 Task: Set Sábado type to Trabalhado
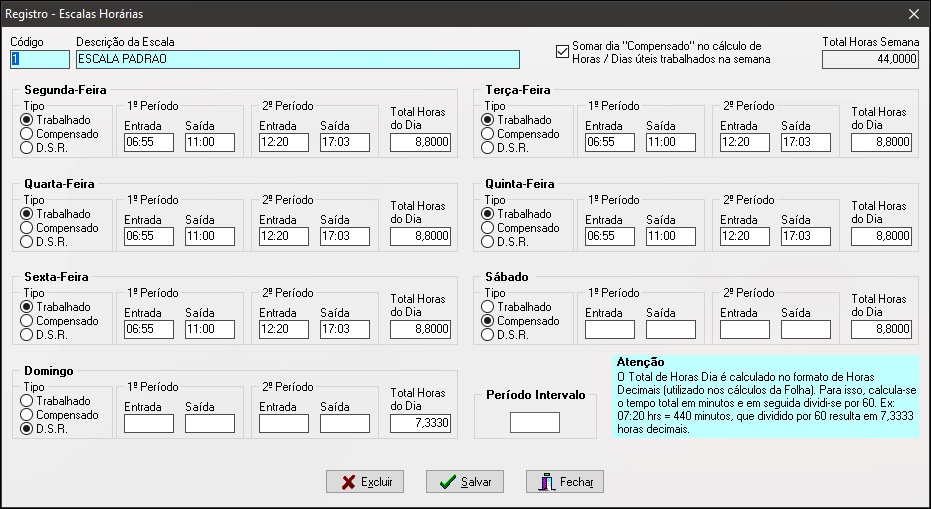coord(488,307)
